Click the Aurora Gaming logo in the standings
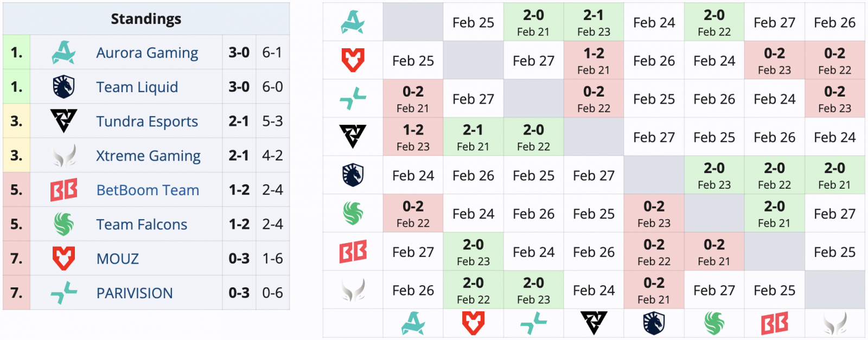The width and height of the screenshot is (868, 340). click(63, 53)
